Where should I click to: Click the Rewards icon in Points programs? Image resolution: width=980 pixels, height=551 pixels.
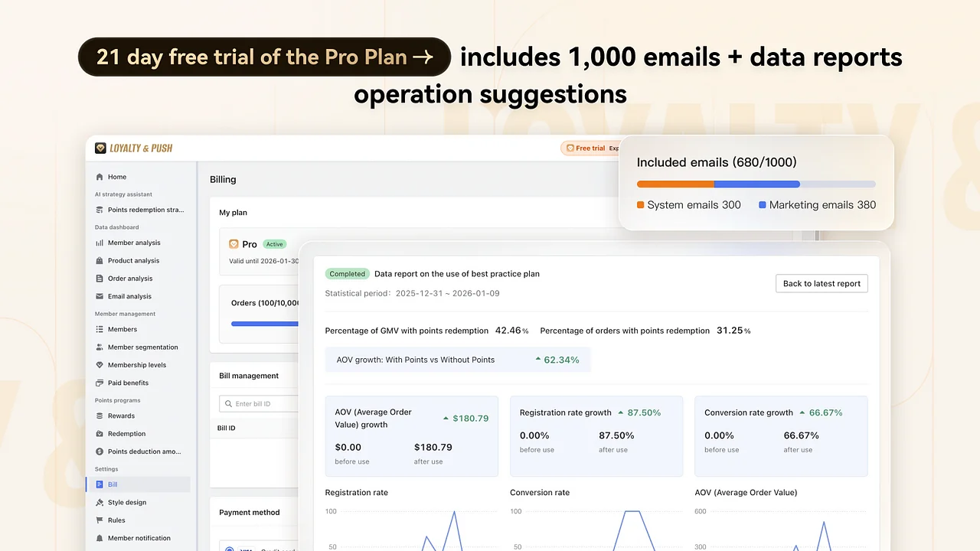[x=100, y=416]
